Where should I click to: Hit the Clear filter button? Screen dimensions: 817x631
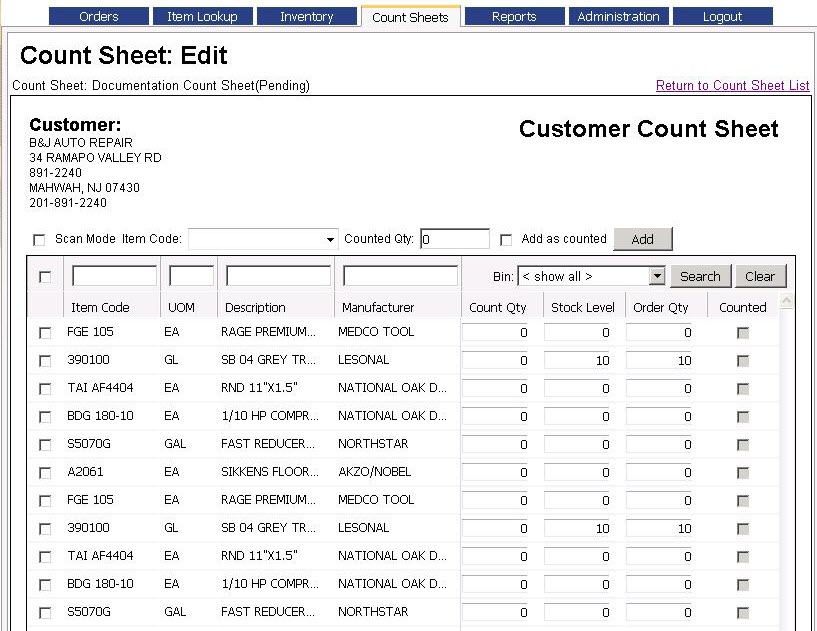pyautogui.click(x=760, y=277)
